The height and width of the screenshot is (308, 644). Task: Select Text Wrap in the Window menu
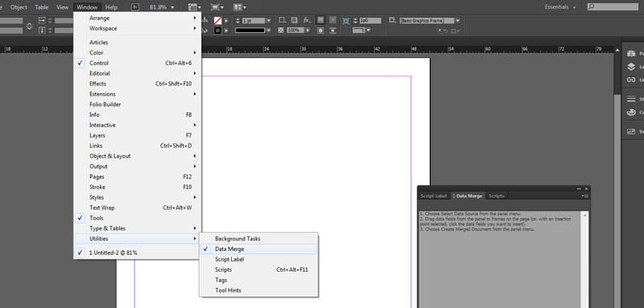(138, 207)
